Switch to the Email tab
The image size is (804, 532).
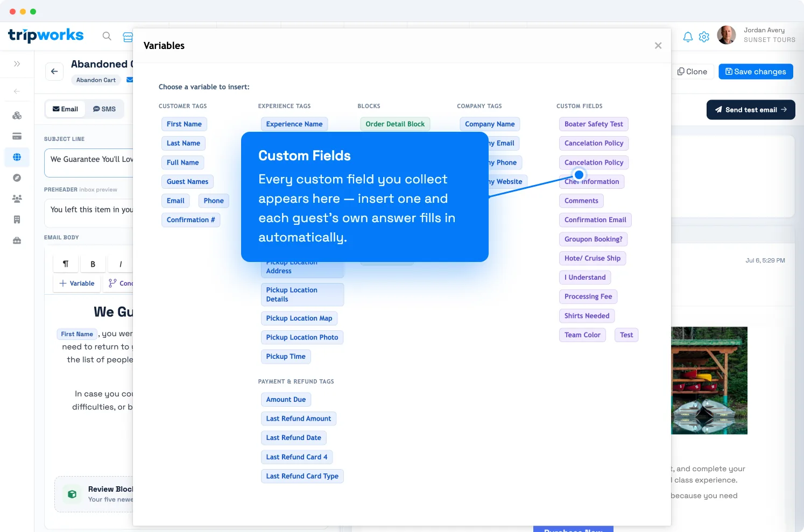(65, 109)
